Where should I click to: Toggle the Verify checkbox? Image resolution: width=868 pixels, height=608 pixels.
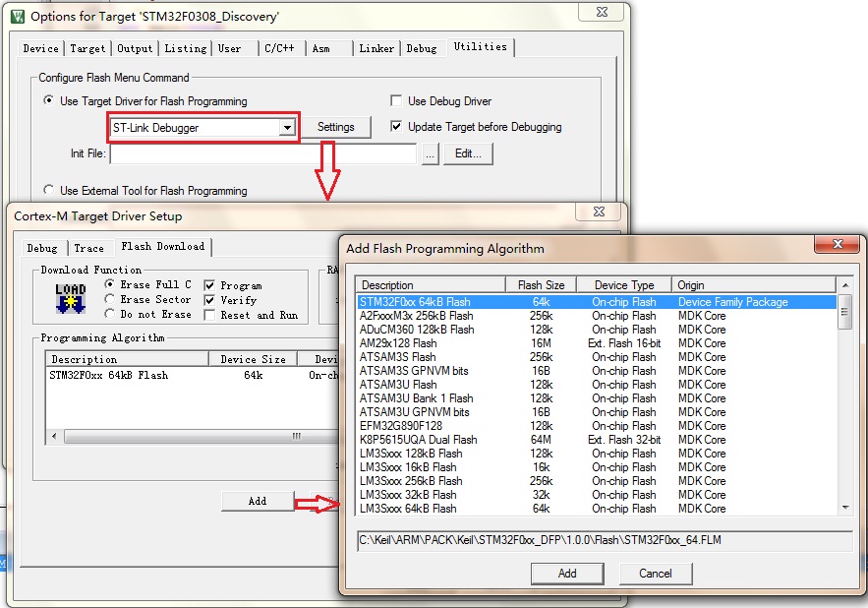tap(209, 300)
